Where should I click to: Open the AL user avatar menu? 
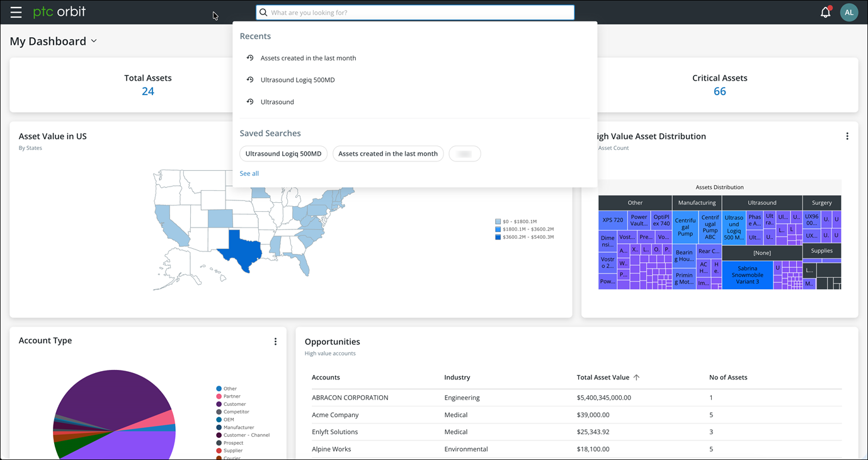click(x=849, y=12)
